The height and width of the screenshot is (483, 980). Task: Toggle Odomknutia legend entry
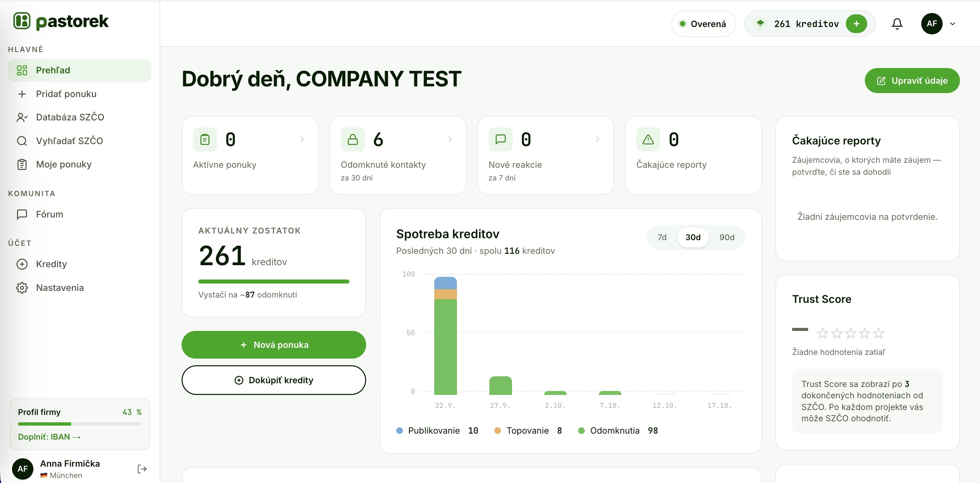[x=618, y=431]
